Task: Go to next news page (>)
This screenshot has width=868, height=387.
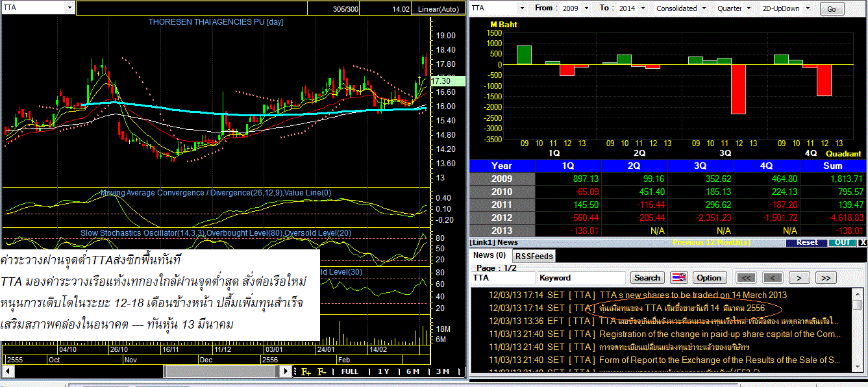Action: pyautogui.click(x=799, y=278)
